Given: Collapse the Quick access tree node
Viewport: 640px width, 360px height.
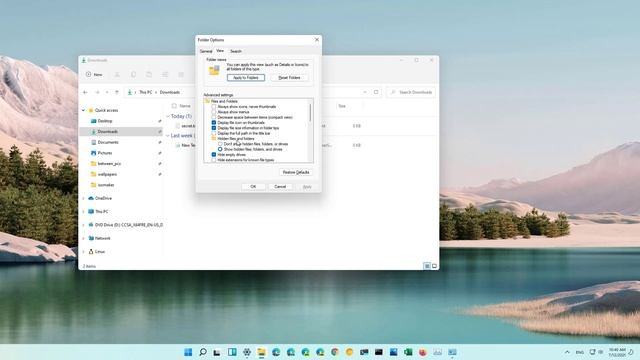Looking at the screenshot, I should point(84,110).
